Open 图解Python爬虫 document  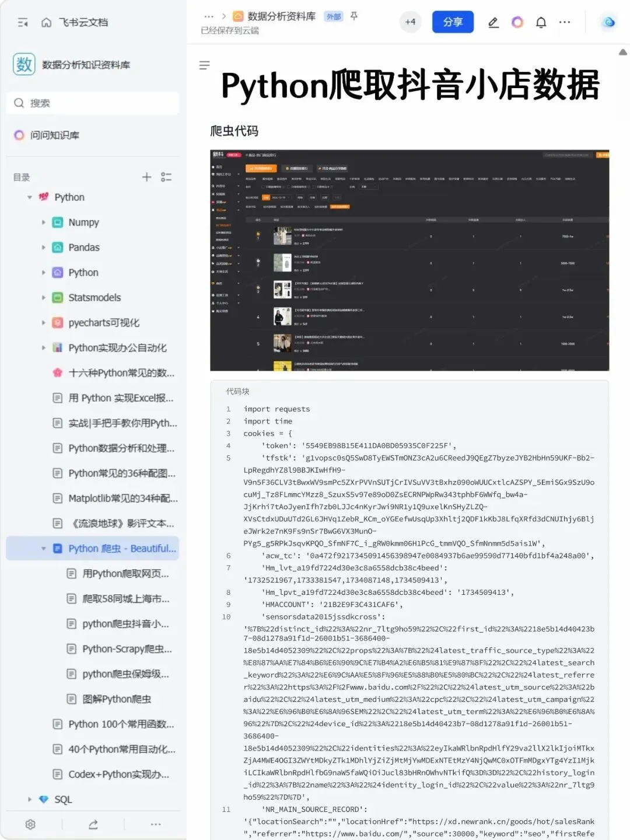[x=117, y=699]
